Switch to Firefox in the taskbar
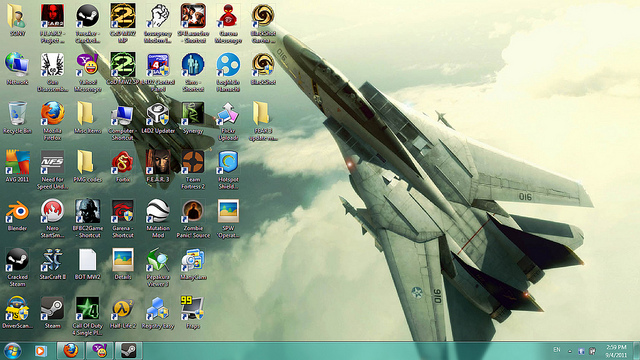Viewport: 640px width, 360px height. click(x=70, y=351)
